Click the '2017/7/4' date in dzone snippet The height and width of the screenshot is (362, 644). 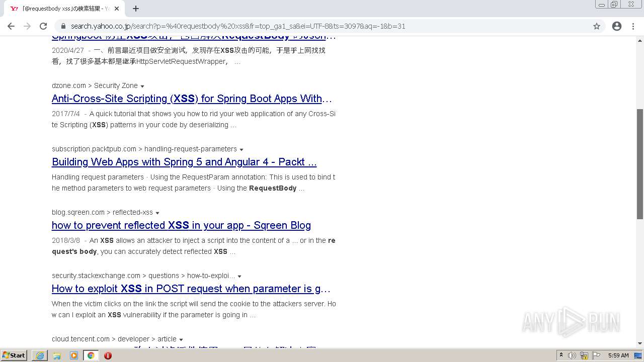[66, 114]
